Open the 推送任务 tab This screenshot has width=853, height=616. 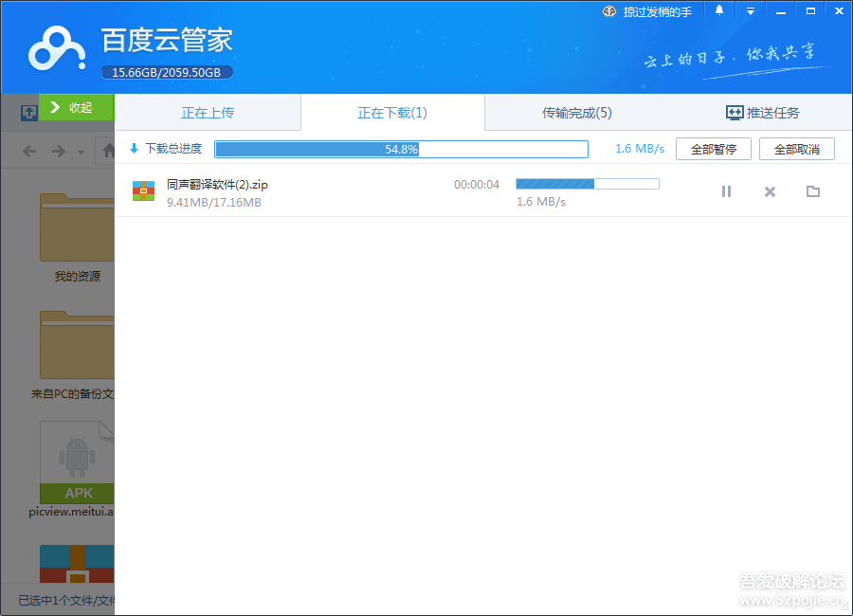(762, 113)
